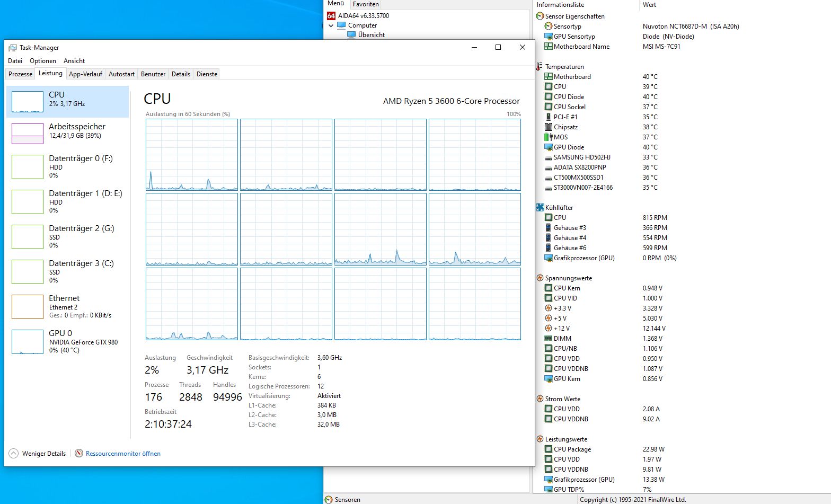Viewport: 831px width, 504px height.
Task: Select GPU TDP% 7% row
Action: tap(682, 490)
